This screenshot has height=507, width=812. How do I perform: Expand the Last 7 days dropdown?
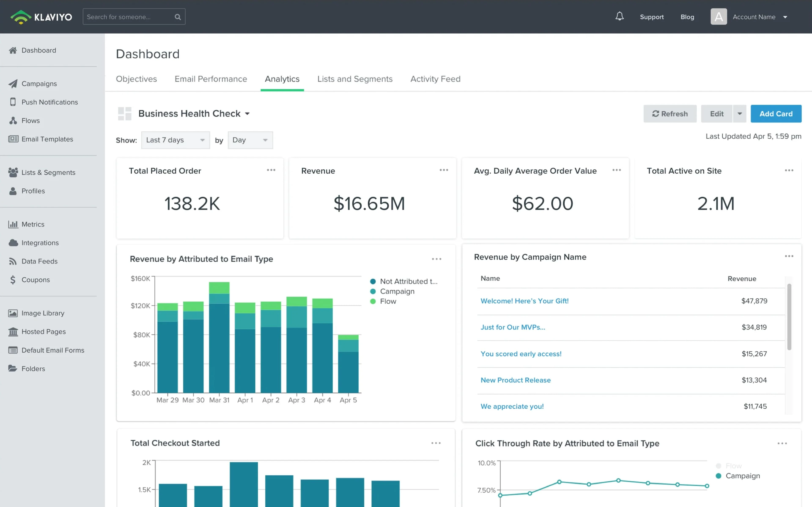[x=176, y=140]
